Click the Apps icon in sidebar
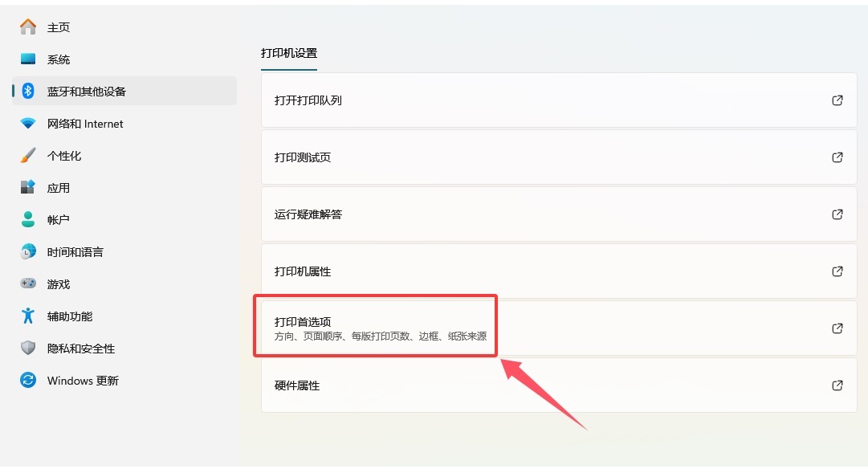Viewport: 868px width, 473px height. pyautogui.click(x=27, y=187)
